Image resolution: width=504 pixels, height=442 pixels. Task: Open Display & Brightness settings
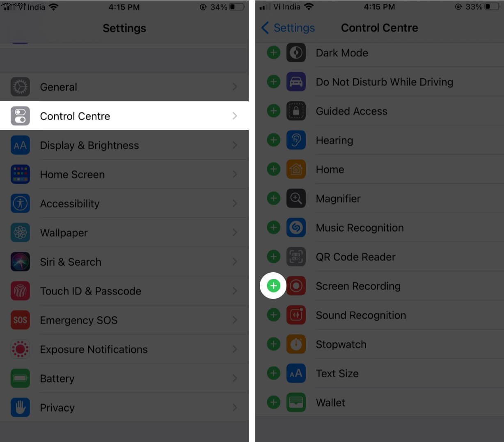(x=124, y=145)
